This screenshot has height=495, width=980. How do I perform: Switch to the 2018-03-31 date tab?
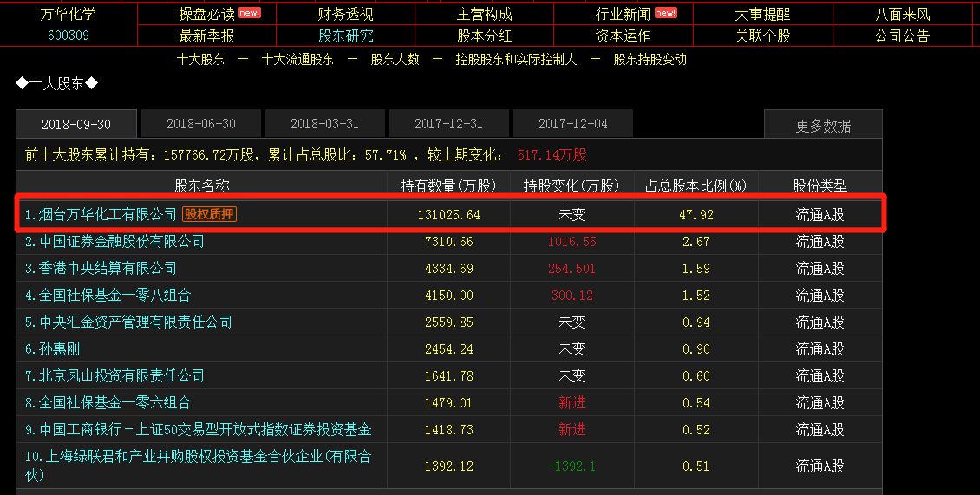325,124
